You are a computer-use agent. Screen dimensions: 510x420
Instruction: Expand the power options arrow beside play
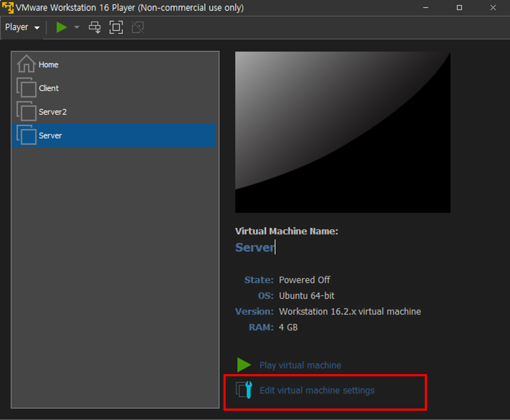pos(77,27)
